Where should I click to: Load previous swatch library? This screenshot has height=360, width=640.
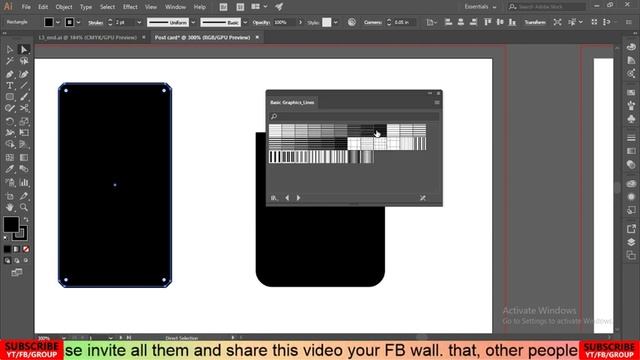tap(287, 198)
